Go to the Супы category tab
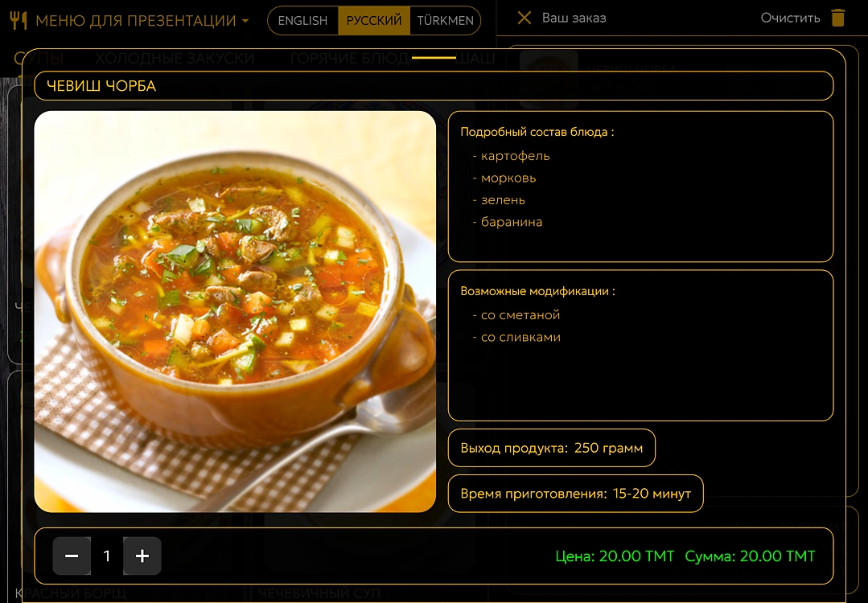This screenshot has width=868, height=603. 39,58
